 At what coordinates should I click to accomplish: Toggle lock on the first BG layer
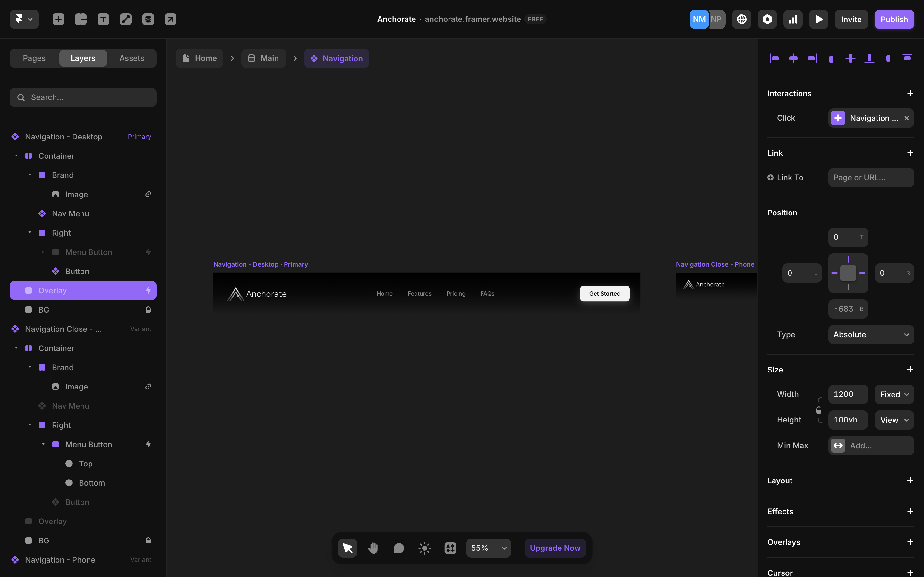point(148,310)
